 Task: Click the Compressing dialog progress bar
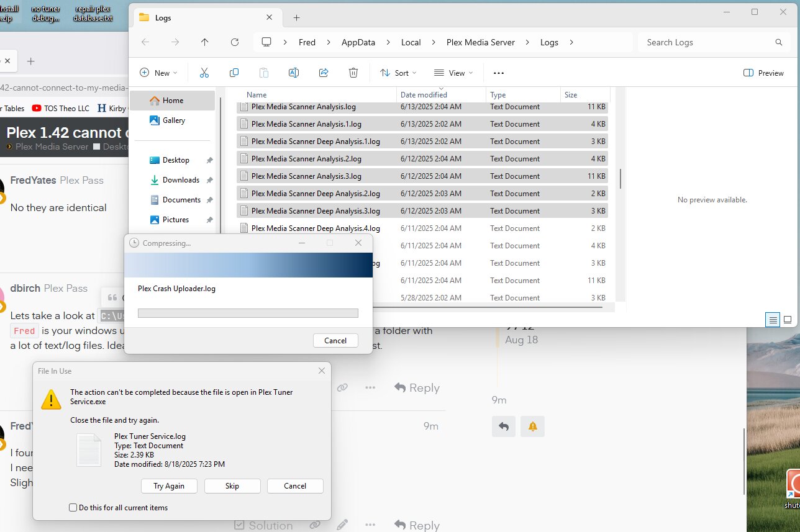click(x=248, y=313)
